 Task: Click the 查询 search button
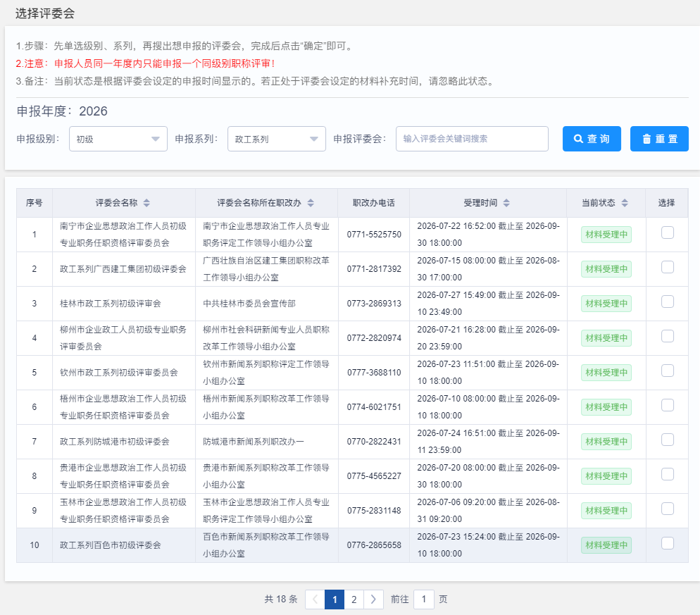pyautogui.click(x=592, y=139)
